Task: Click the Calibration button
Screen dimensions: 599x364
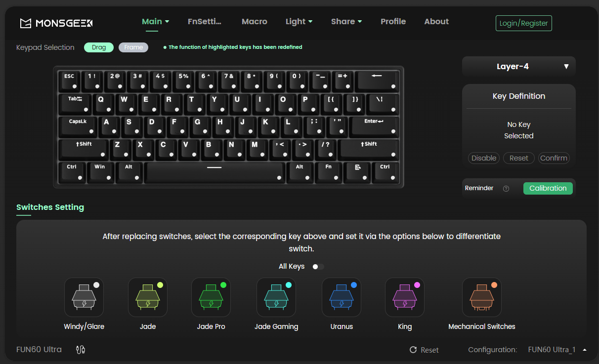Action: tap(548, 188)
